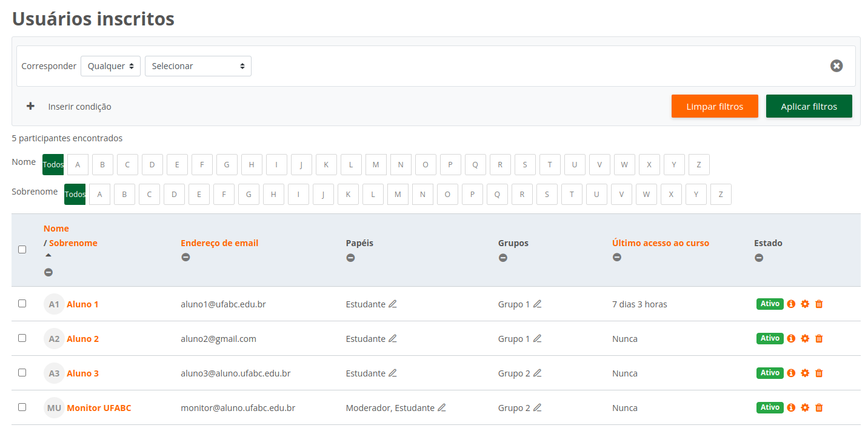Click the plus icon to insert condition
The image size is (868, 428).
point(30,106)
